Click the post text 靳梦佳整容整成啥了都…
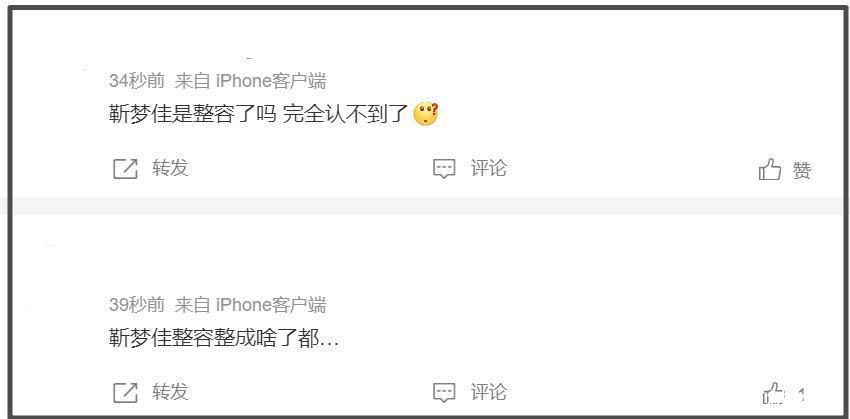Image resolution: width=850 pixels, height=419 pixels. pos(224,339)
